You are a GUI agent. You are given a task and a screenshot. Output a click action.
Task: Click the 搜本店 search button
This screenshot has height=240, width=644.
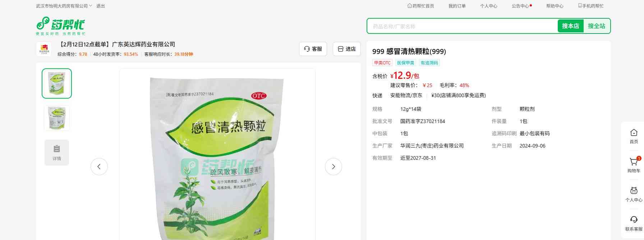pyautogui.click(x=570, y=26)
